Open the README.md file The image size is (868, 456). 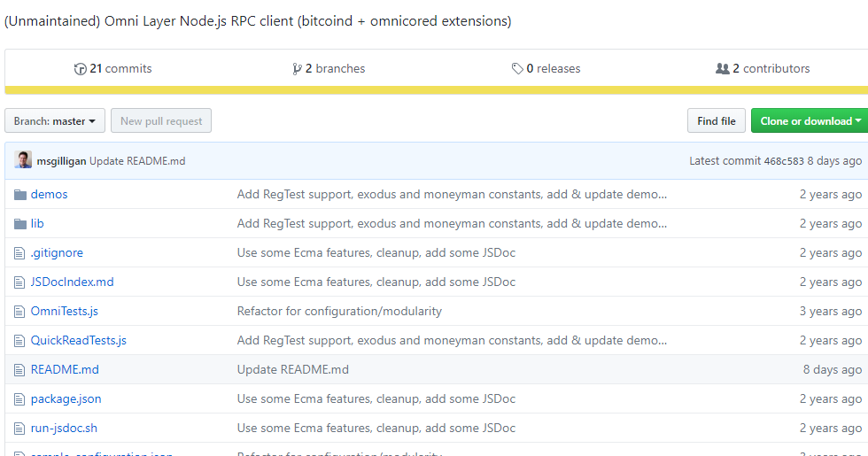[x=65, y=370]
